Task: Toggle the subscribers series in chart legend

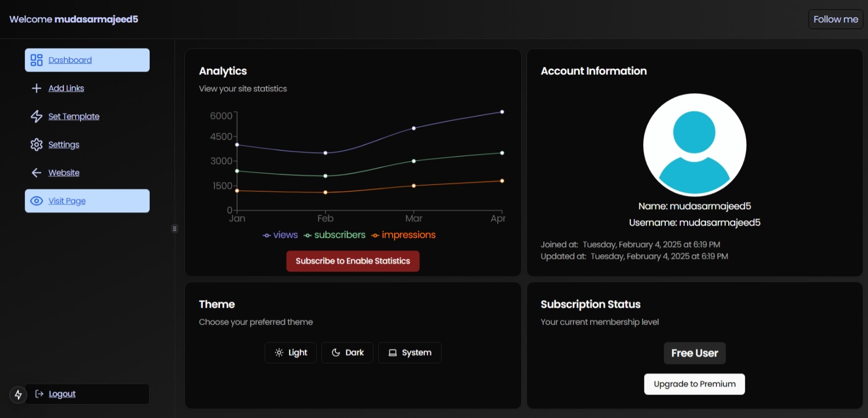Action: tap(334, 235)
